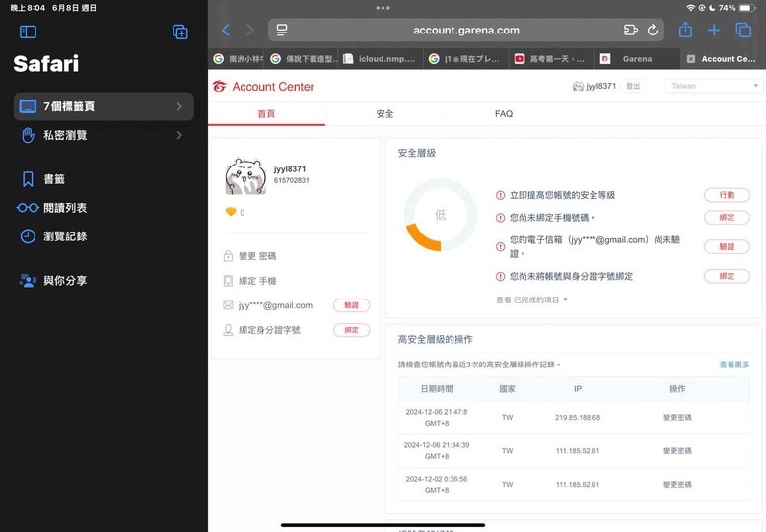This screenshot has height=532, width=766.
Task: Select the IP value 219.85.188.68
Action: pyautogui.click(x=578, y=418)
